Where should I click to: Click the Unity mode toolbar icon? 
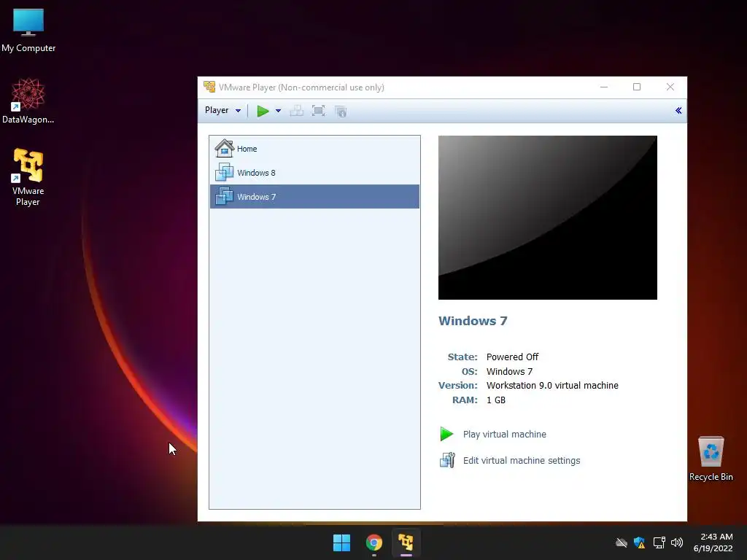(341, 112)
